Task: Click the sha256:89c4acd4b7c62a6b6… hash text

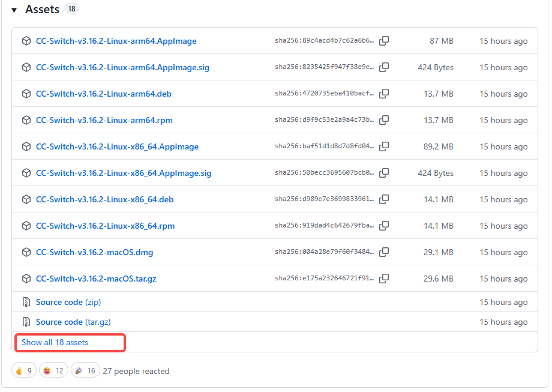Action: click(324, 40)
